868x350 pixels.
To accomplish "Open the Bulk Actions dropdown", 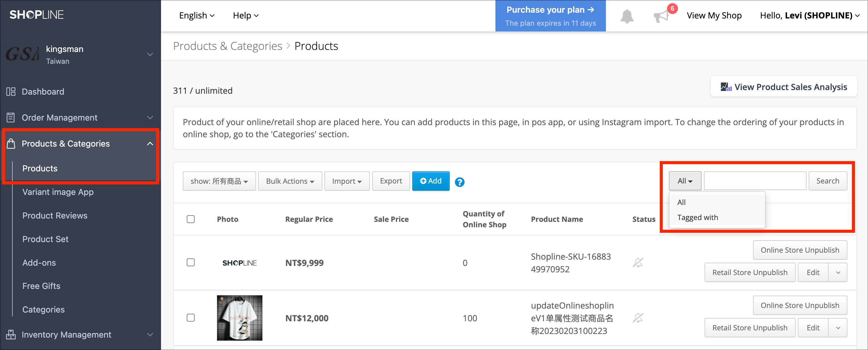I will click(290, 181).
